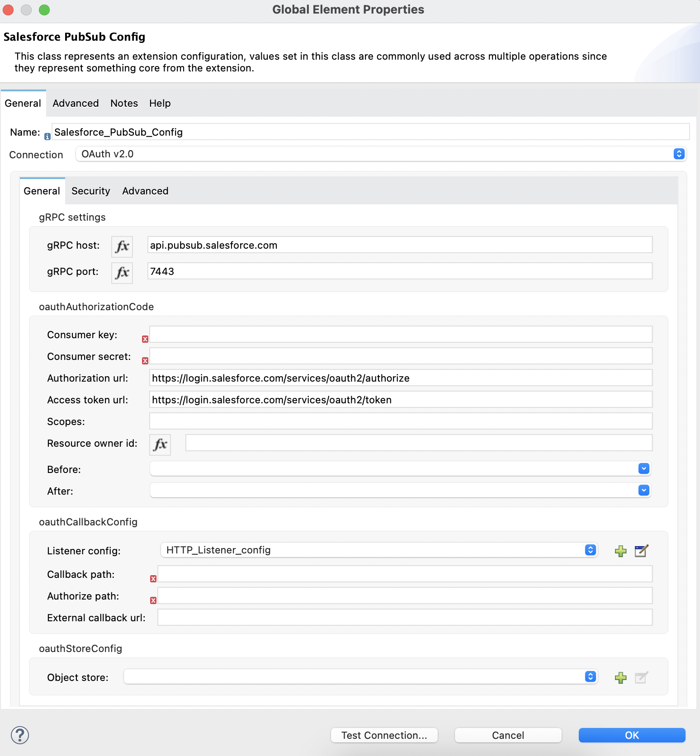Toggle expression mode for Resource owner id
The width and height of the screenshot is (700, 756).
click(x=160, y=444)
